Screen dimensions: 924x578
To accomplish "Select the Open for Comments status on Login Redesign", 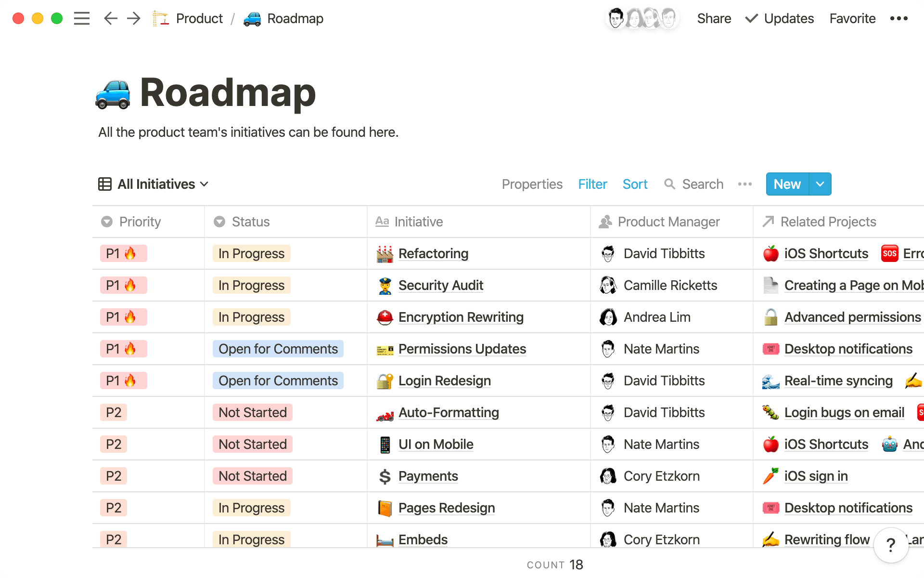I will pos(278,381).
